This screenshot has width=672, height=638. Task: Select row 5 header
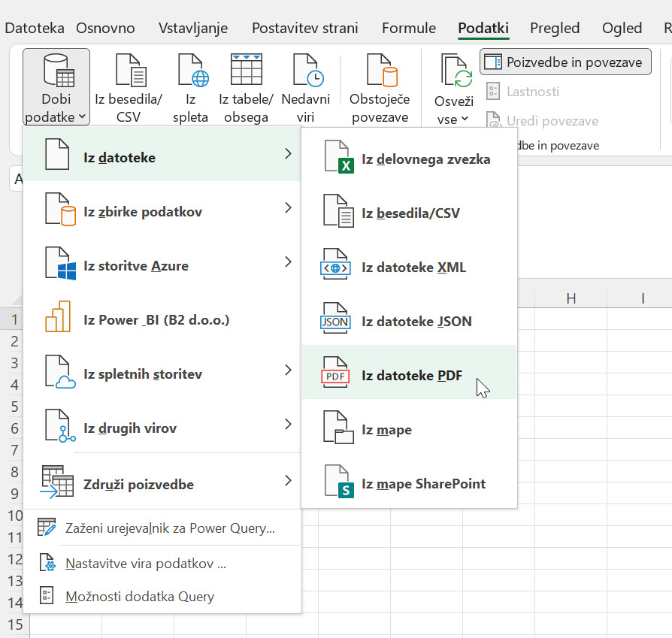pos(14,407)
